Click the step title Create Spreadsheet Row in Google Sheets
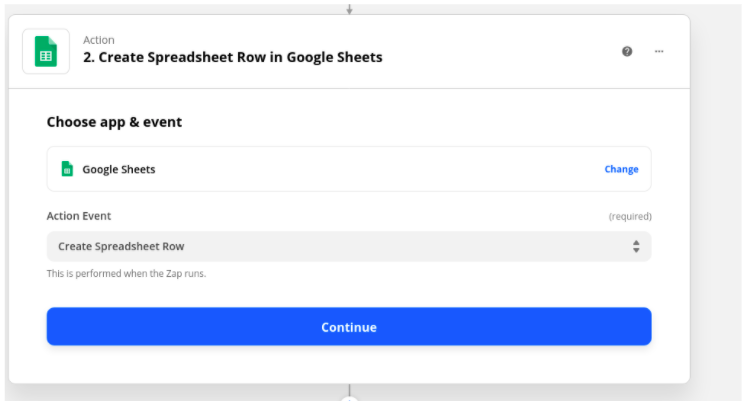Screen dimensions: 746x404 [x=233, y=57]
